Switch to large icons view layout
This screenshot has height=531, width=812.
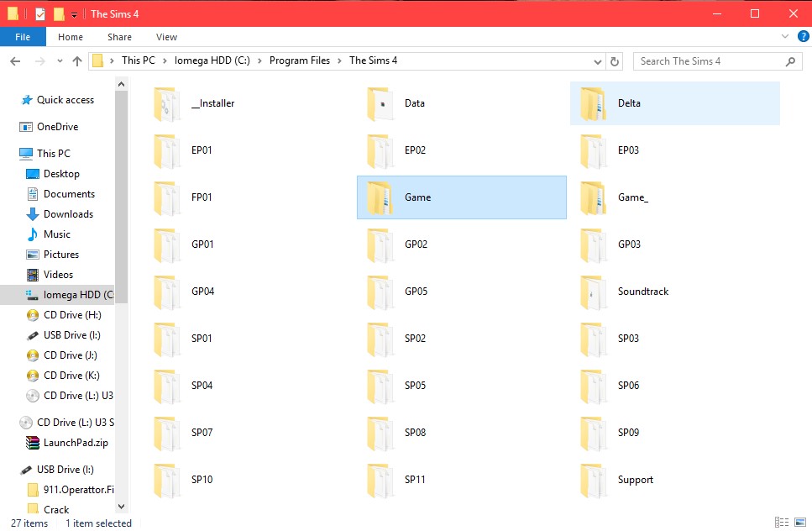tap(800, 523)
